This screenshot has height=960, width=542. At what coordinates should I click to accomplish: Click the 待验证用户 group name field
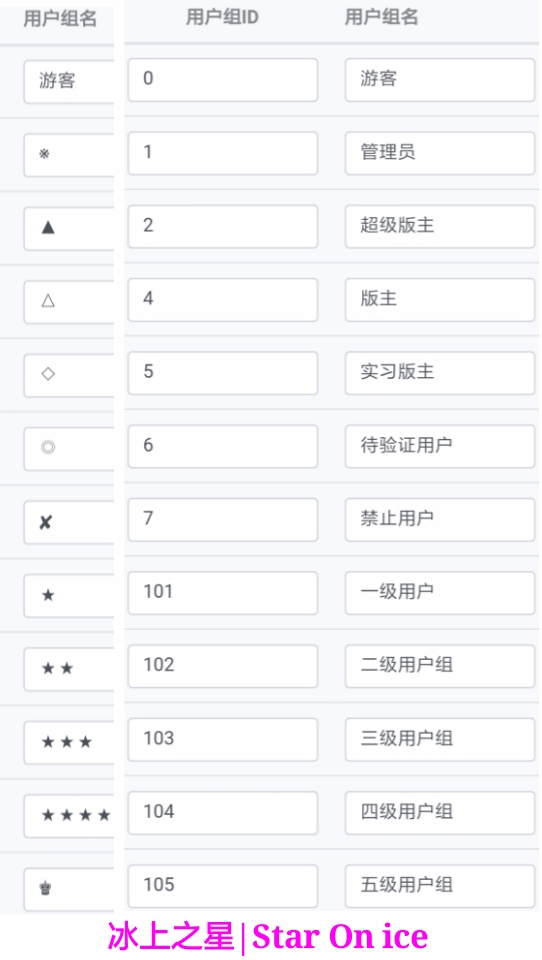tap(440, 446)
